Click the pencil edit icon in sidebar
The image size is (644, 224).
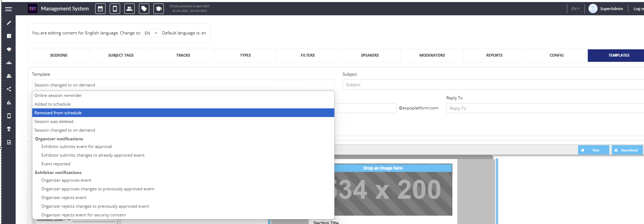coord(9,23)
